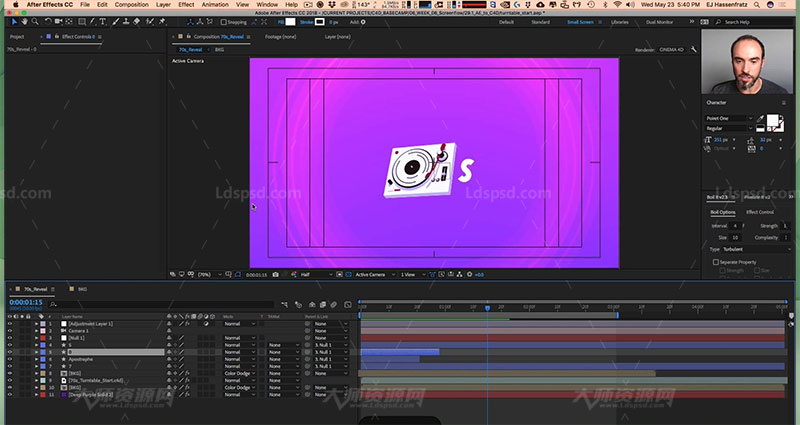Toggle the transparency grid icon in viewer
The image size is (800, 425).
coord(349,274)
